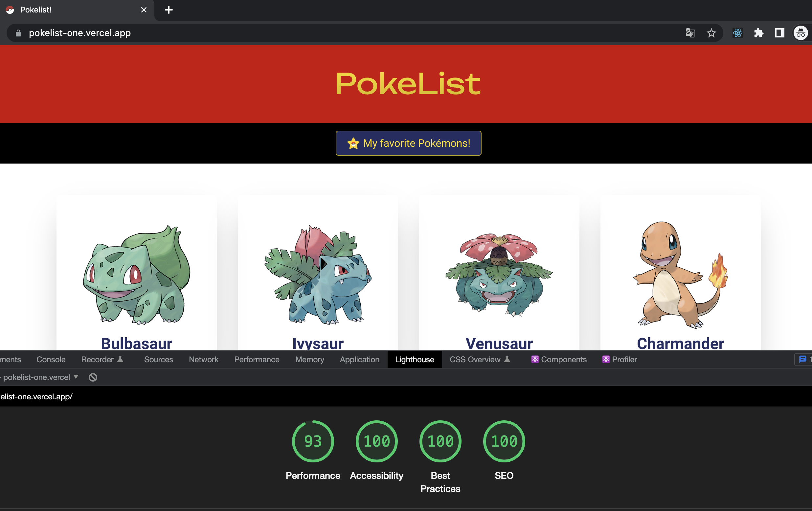Switch to the React Components tab
Screen dimensions: 812x511
click(x=559, y=359)
